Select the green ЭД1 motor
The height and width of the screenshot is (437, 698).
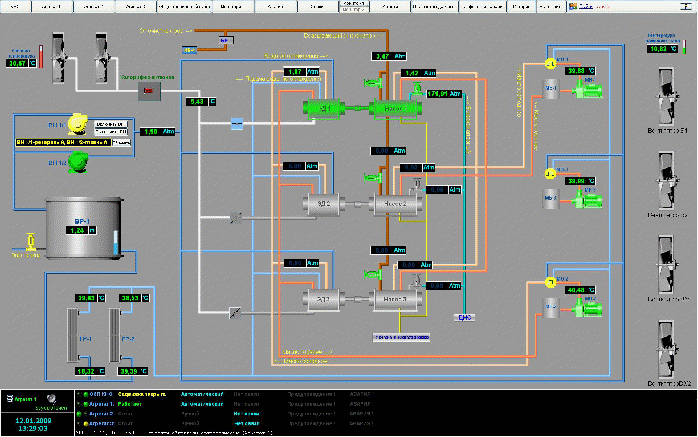tap(324, 109)
